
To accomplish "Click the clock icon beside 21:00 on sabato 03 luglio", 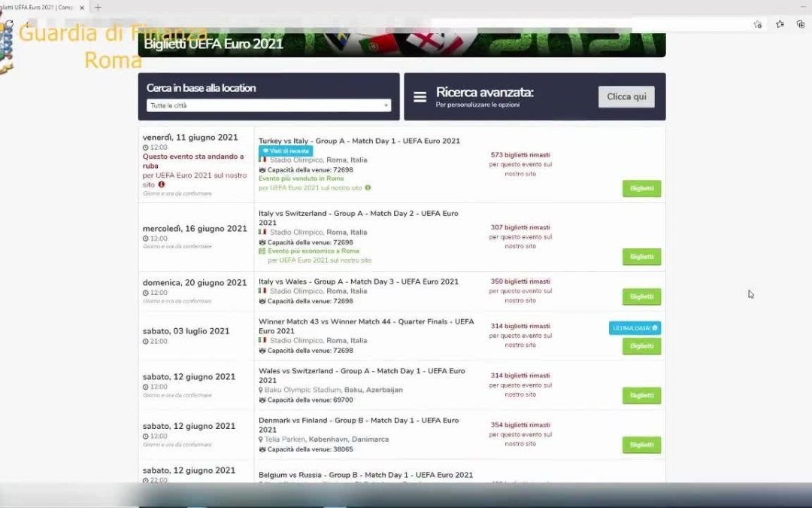I will tap(146, 342).
